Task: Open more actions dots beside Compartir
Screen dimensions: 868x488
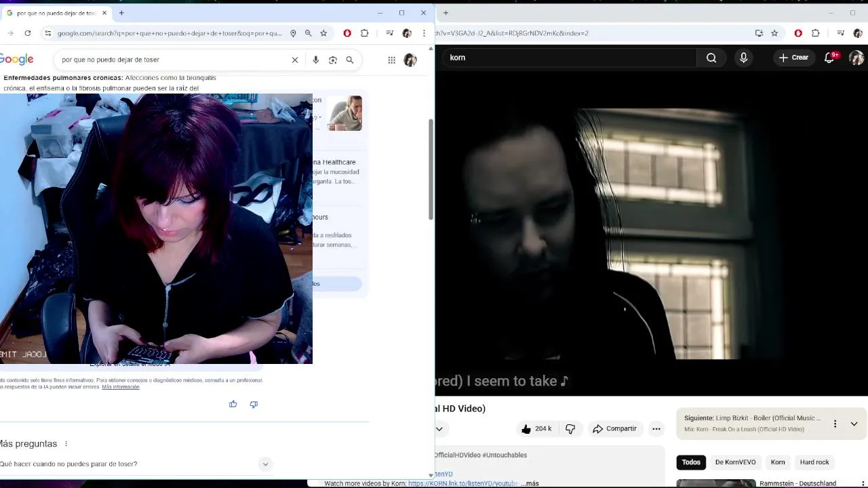Action: pyautogui.click(x=656, y=428)
